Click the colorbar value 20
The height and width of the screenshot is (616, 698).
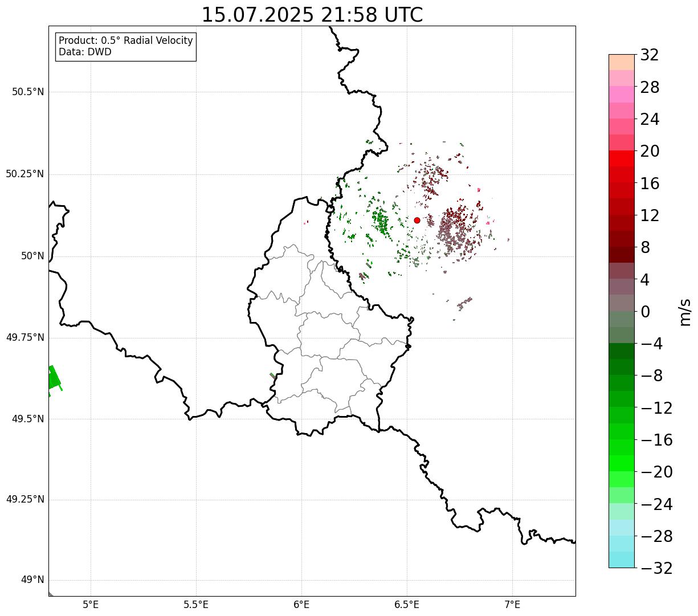[650, 151]
